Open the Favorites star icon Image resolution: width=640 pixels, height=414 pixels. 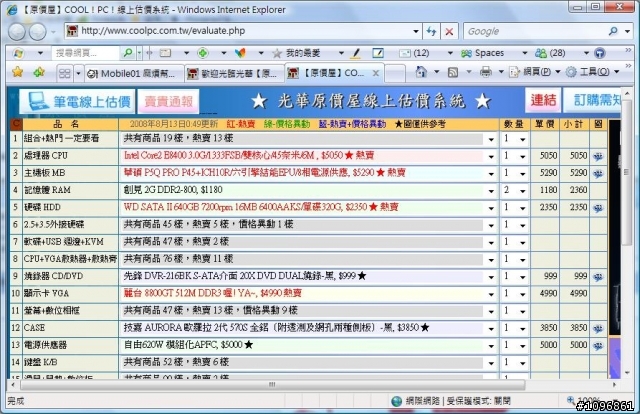tap(17, 72)
